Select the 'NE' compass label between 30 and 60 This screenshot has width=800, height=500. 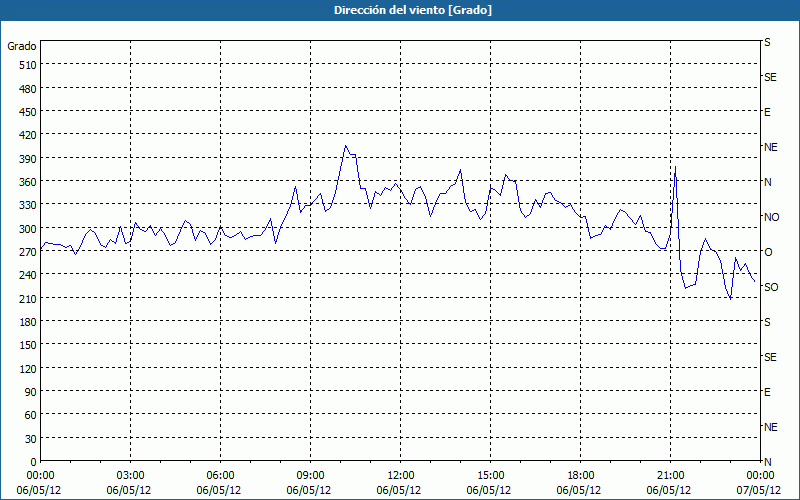pos(771,427)
